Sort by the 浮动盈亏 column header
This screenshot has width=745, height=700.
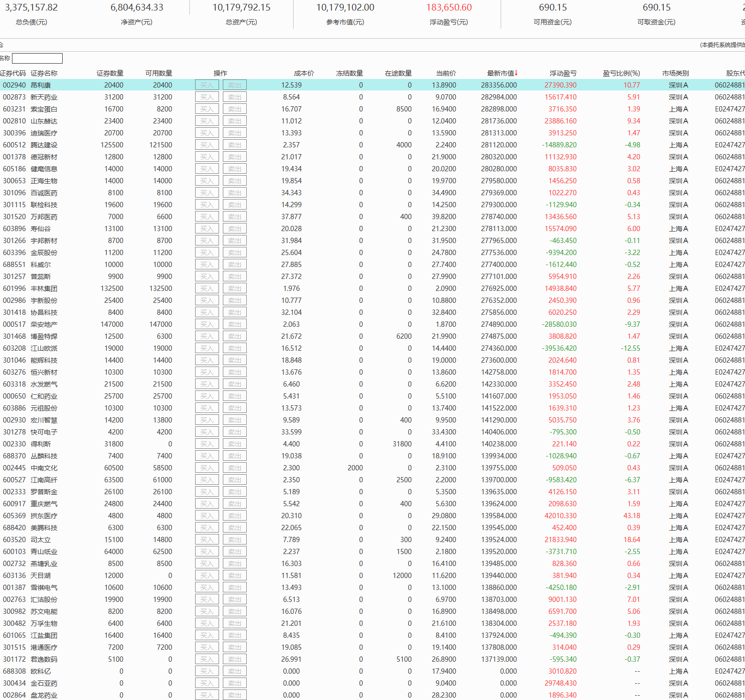point(563,73)
